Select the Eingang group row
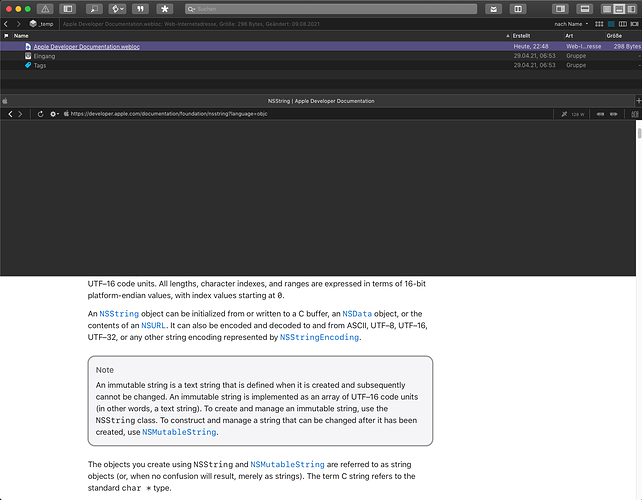Viewport: 642px width, 500px height. (321, 56)
